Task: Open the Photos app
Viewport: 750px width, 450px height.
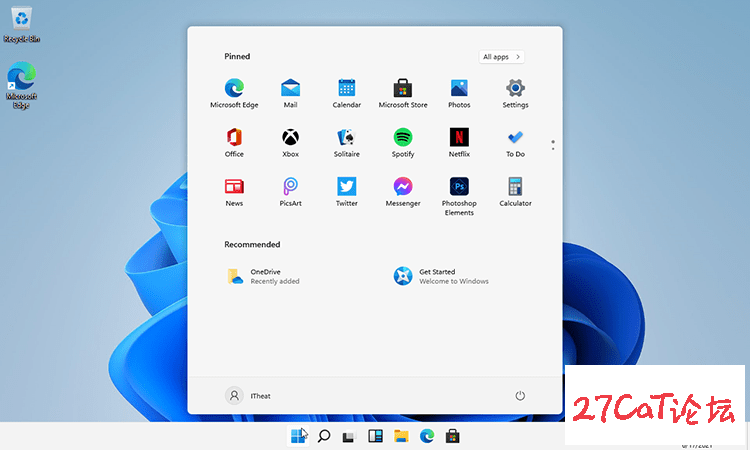Action: tap(459, 93)
